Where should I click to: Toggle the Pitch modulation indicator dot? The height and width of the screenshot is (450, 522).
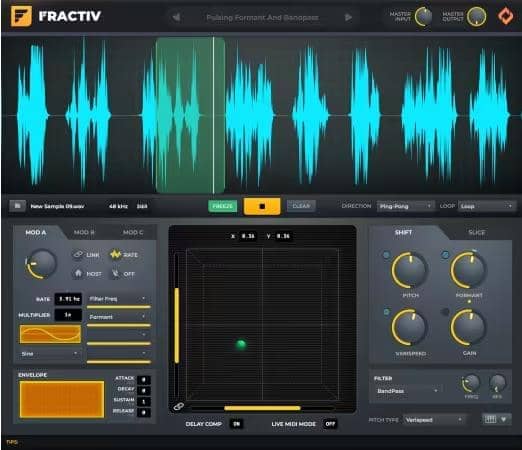(386, 255)
